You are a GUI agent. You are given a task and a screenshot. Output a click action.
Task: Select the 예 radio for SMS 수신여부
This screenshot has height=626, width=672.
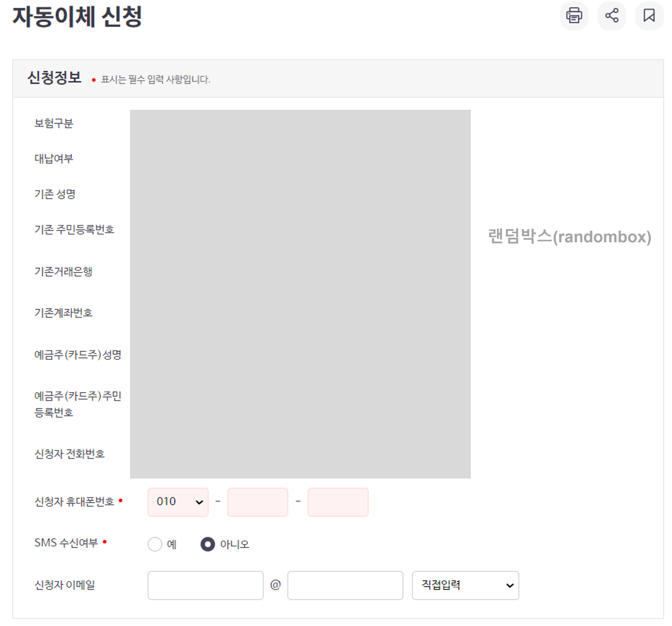click(x=155, y=544)
